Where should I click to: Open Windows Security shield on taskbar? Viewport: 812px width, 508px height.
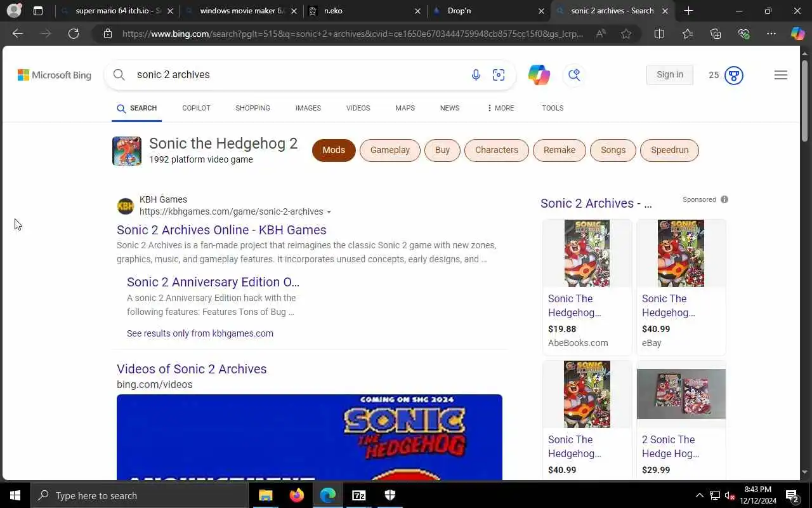tap(390, 495)
